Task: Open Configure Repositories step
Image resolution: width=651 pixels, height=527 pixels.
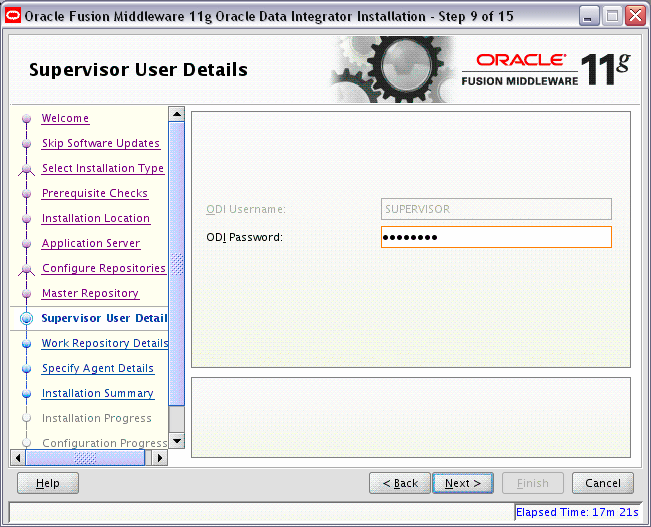Action: pos(104,268)
